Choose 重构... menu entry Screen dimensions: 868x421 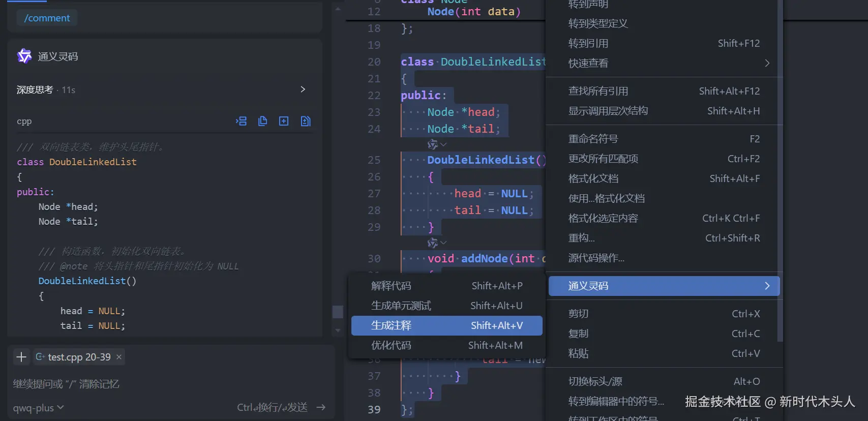click(664, 238)
